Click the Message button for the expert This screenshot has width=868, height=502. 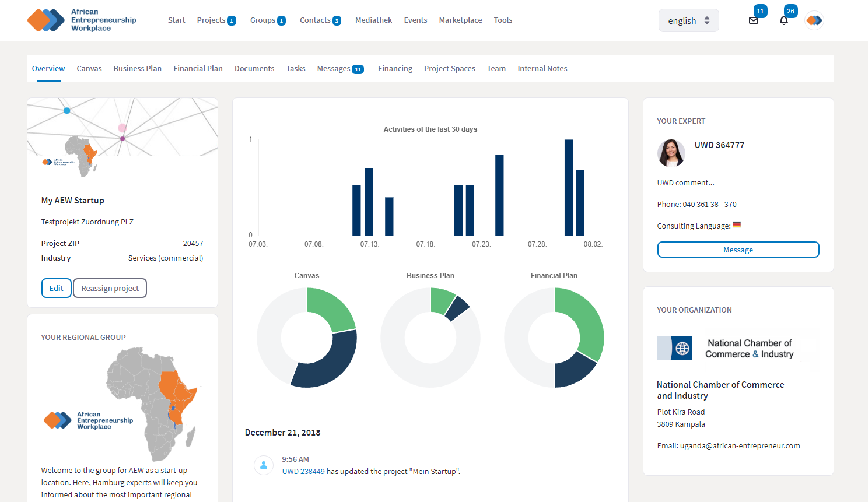(738, 250)
